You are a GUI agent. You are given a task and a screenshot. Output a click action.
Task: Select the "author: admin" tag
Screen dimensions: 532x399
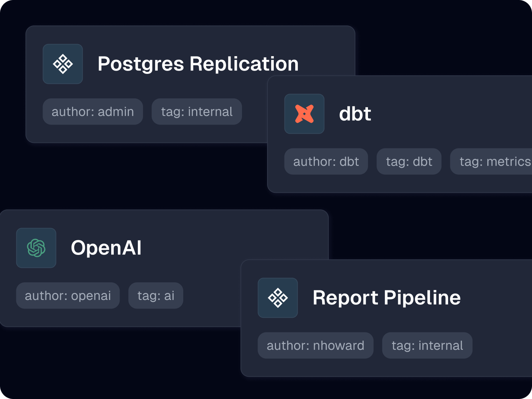(93, 112)
